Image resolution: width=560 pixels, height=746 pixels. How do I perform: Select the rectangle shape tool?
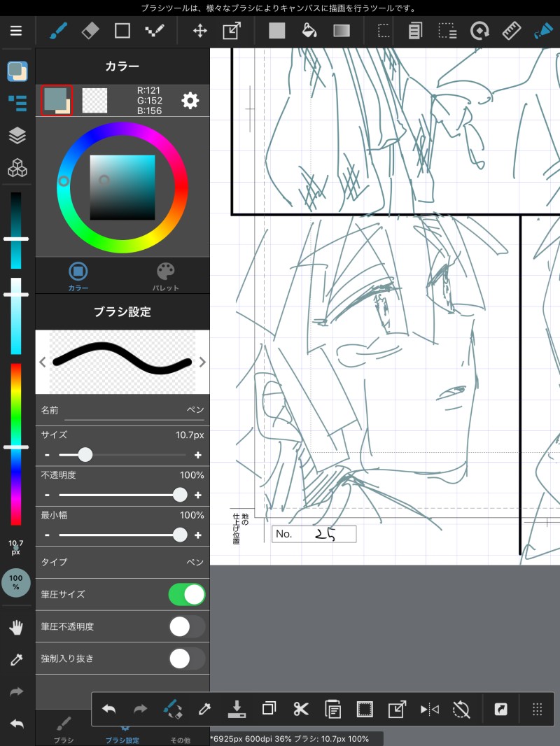point(122,31)
